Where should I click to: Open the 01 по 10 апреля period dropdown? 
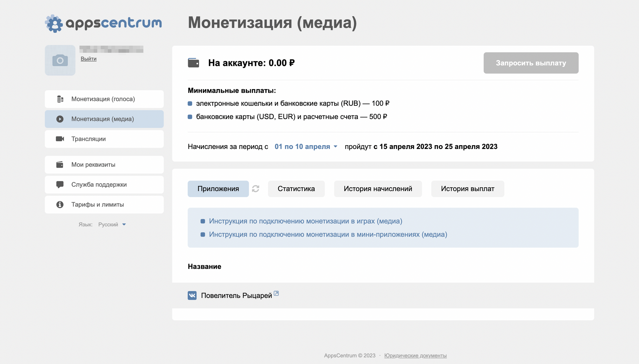pyautogui.click(x=306, y=146)
